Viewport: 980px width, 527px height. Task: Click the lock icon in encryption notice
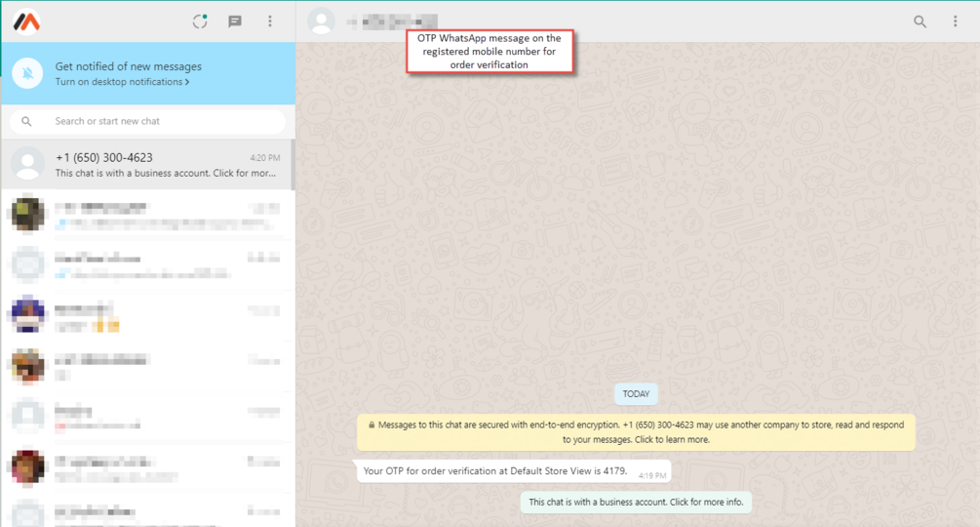[372, 426]
